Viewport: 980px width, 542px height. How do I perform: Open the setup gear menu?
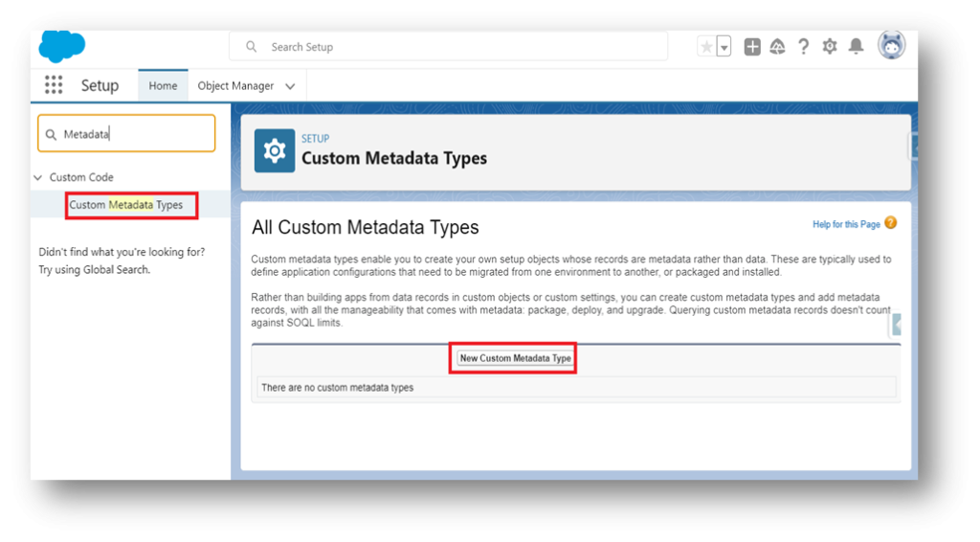tap(830, 47)
